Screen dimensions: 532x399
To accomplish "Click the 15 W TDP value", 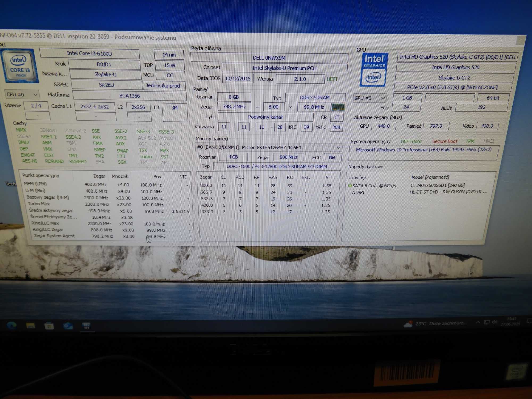I will pos(169,65).
